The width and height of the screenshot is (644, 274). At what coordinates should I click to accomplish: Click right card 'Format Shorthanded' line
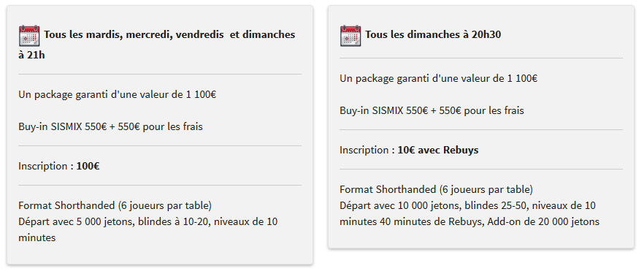[436, 189]
